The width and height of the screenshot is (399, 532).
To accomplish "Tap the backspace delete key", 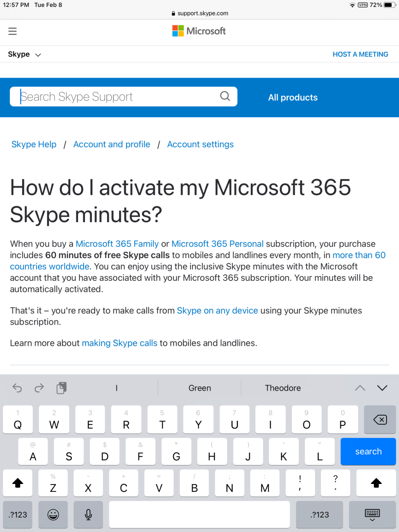I will [x=380, y=420].
